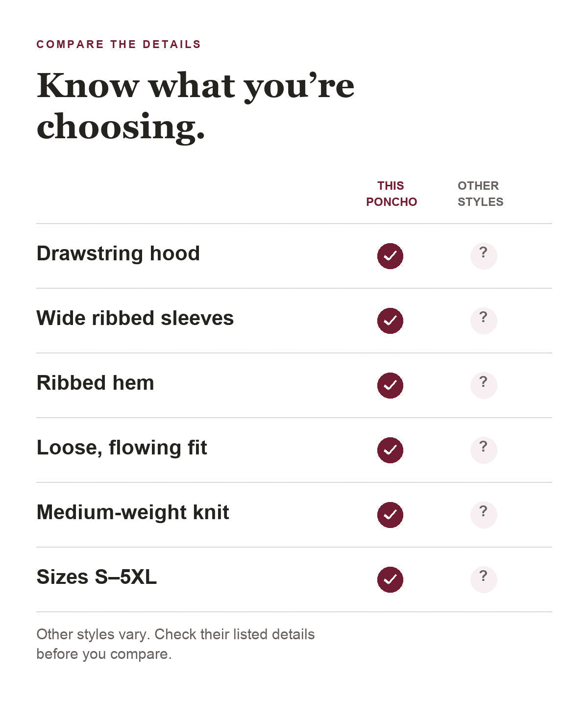Click the checkmark icon for Wide ribbed sleeves

pyautogui.click(x=390, y=321)
